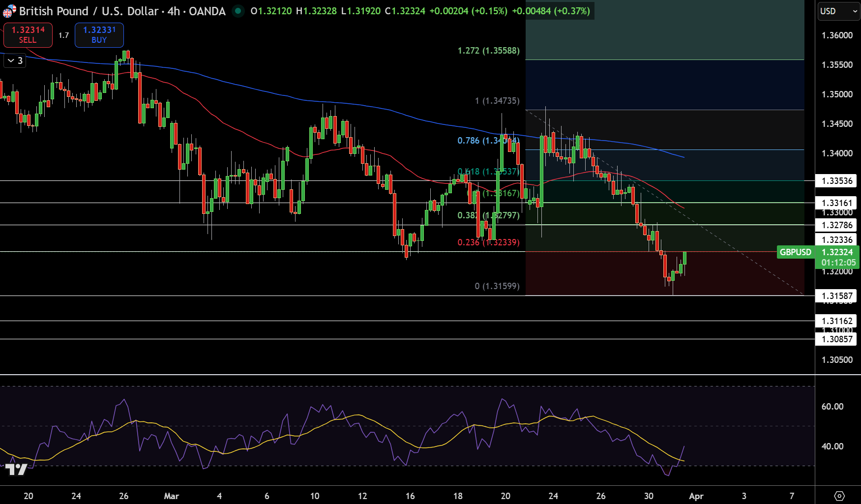The height and width of the screenshot is (504, 861).
Task: Click the 4h timeframe label in title
Action: tap(174, 11)
